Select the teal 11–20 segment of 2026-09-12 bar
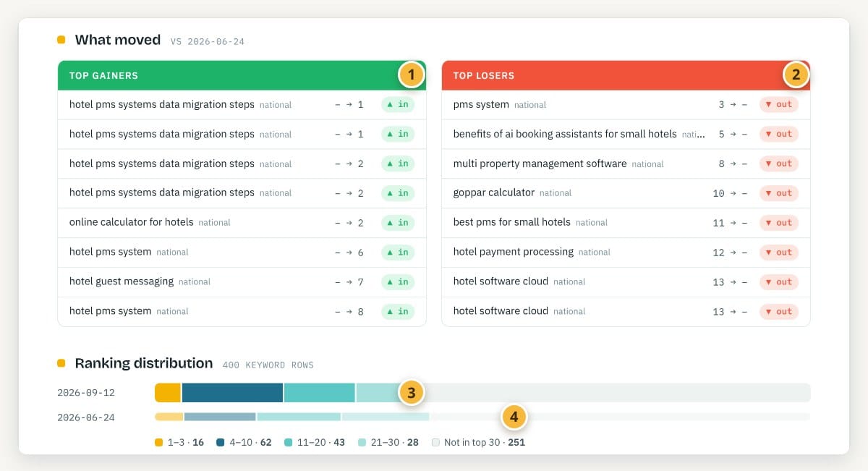The image size is (868, 471). coord(320,393)
